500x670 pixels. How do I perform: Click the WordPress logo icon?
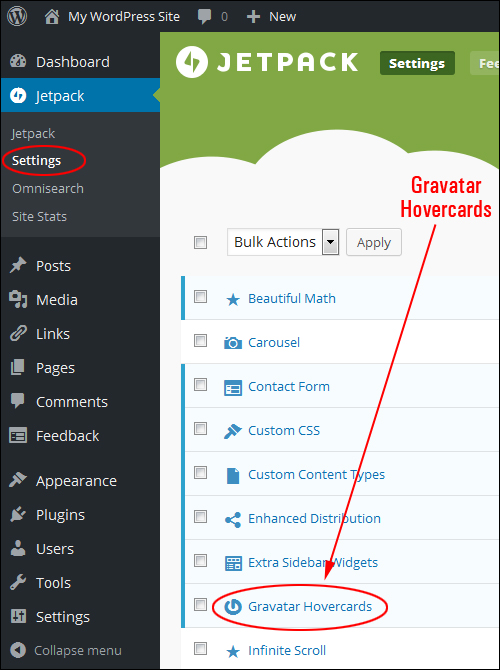pos(17,16)
